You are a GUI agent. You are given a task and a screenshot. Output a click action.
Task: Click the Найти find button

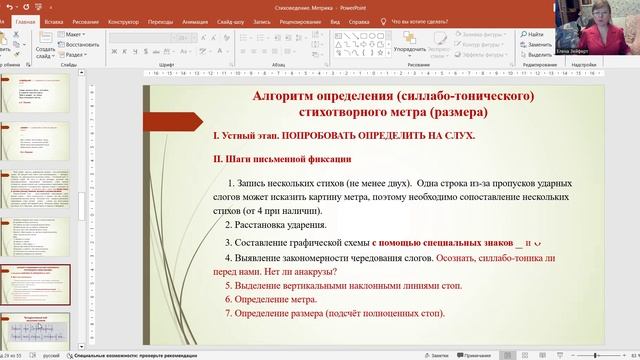click(x=532, y=34)
